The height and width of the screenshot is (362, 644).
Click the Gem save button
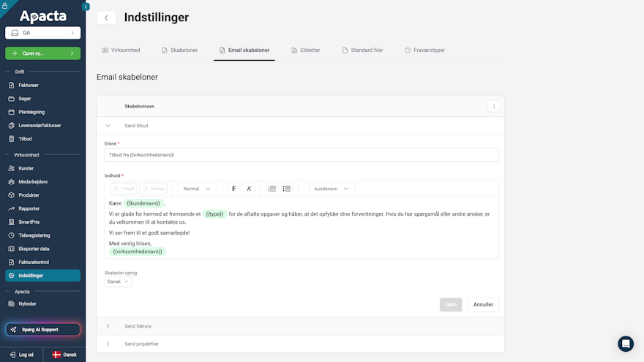[x=451, y=304]
